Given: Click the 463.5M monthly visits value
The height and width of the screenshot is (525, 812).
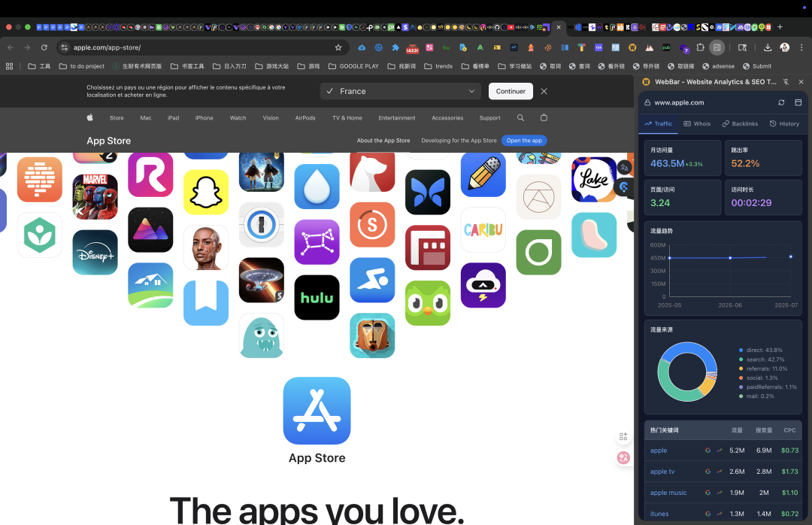Looking at the screenshot, I should click(x=668, y=163).
